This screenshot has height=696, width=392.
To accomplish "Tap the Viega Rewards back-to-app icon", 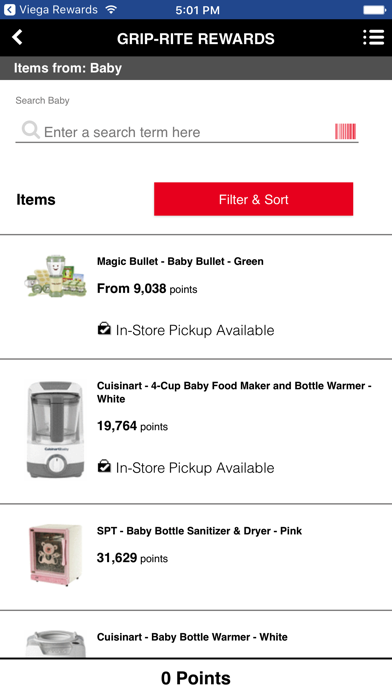I will click(x=9, y=9).
